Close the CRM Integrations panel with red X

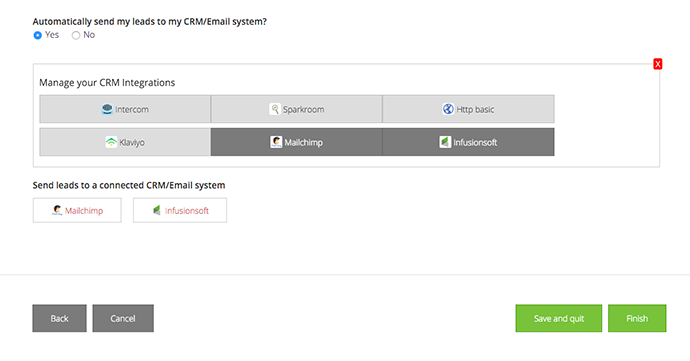click(x=657, y=64)
